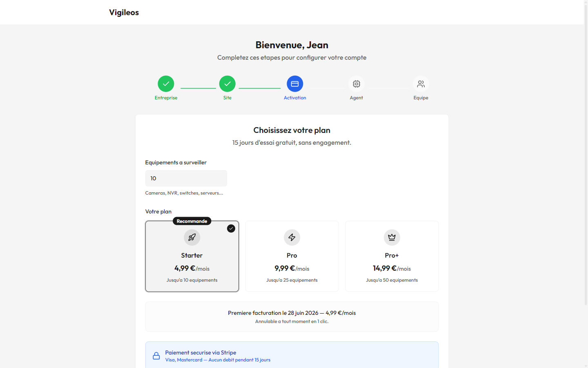
Task: Open the completed Entreprise step icon
Action: [x=166, y=84]
